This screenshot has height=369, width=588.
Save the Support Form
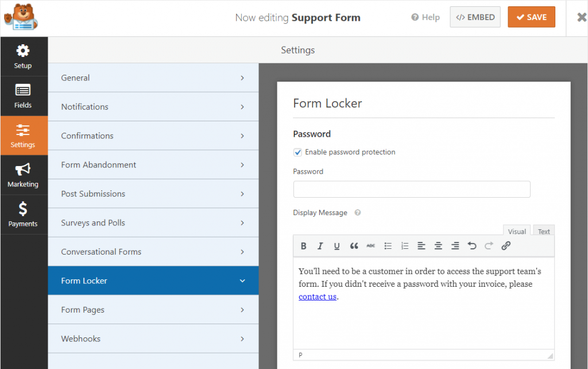click(531, 17)
